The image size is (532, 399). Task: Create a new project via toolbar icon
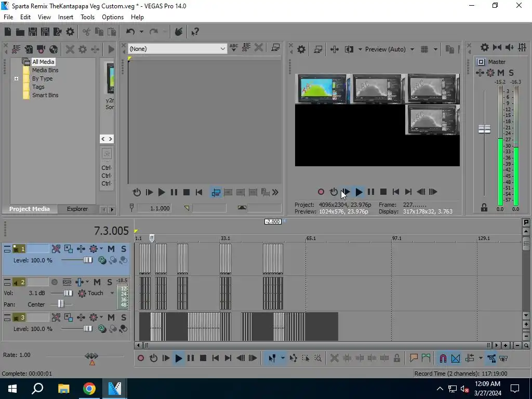coord(8,32)
